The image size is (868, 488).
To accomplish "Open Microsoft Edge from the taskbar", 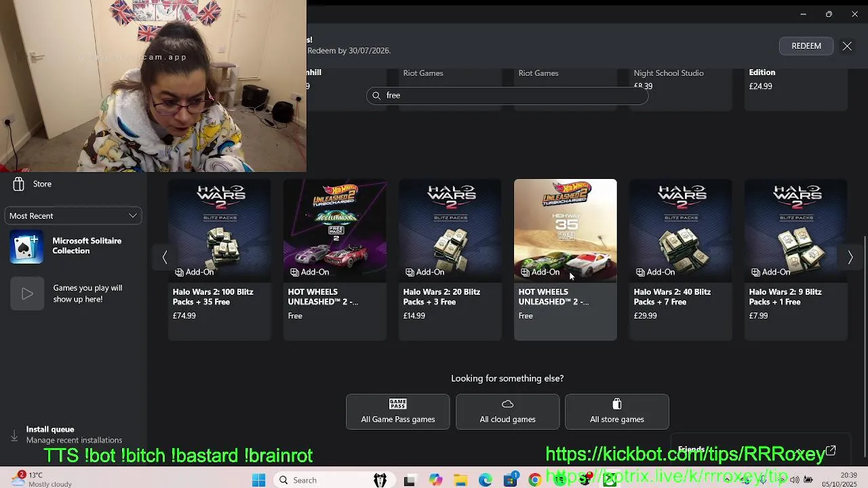I will (486, 480).
